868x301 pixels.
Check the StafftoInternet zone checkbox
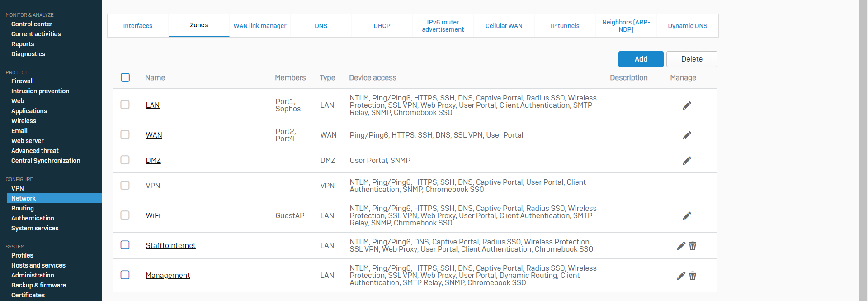click(x=125, y=245)
